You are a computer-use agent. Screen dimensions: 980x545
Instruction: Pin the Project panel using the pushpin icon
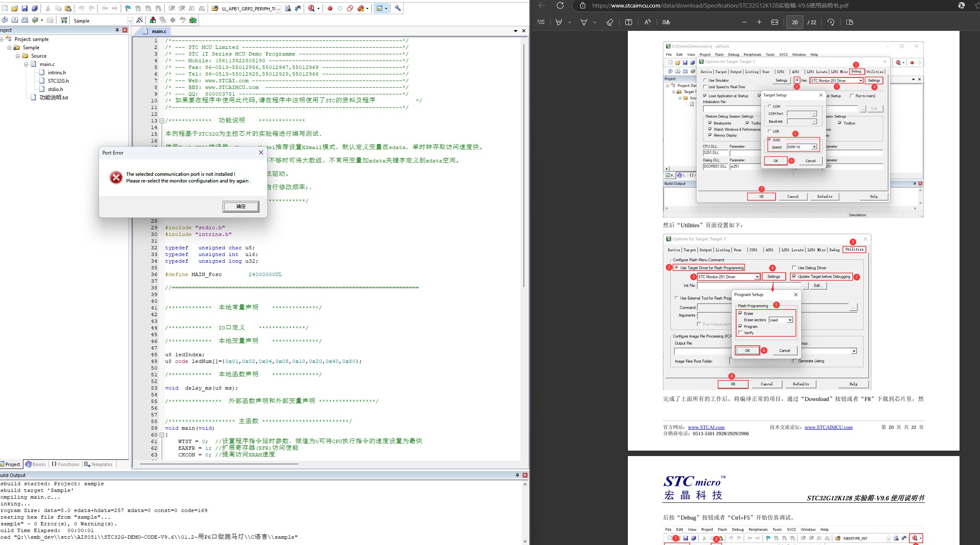[x=117, y=30]
